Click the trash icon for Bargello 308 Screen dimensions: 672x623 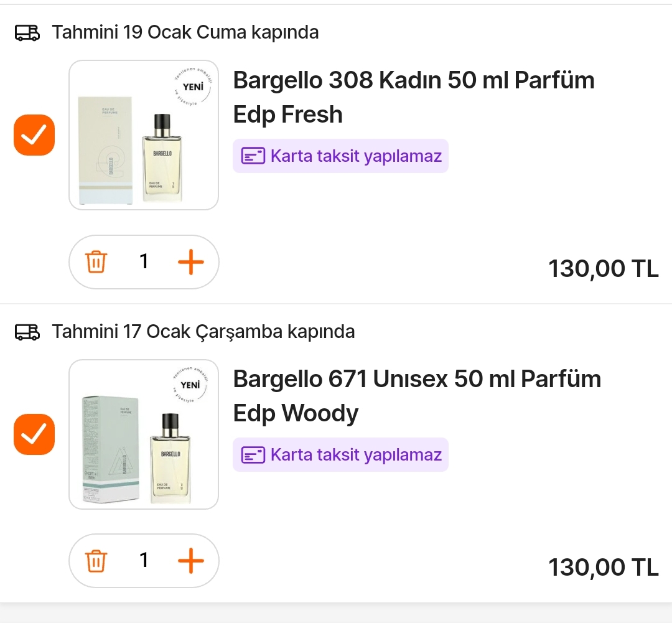[x=96, y=262]
